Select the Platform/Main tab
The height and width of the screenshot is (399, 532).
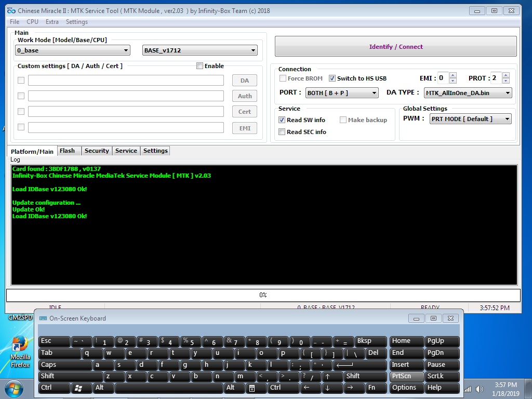pyautogui.click(x=32, y=151)
